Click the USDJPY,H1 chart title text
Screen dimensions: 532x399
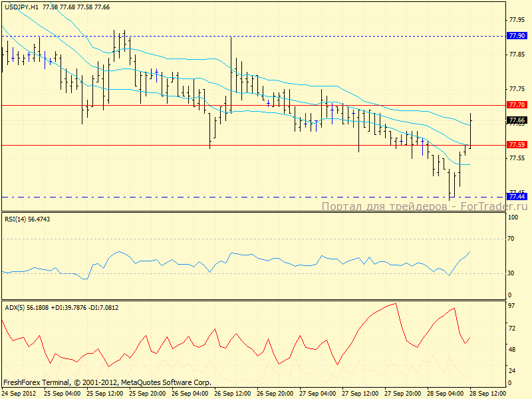[x=21, y=6]
